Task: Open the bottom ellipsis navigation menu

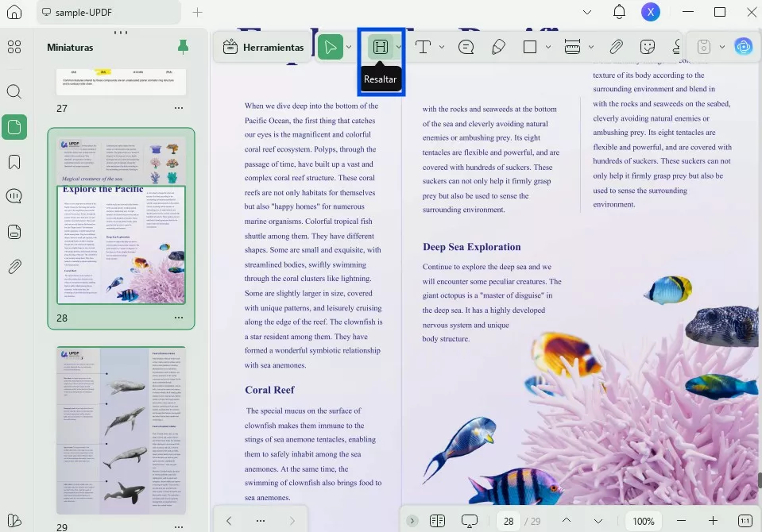Action: pyautogui.click(x=261, y=521)
